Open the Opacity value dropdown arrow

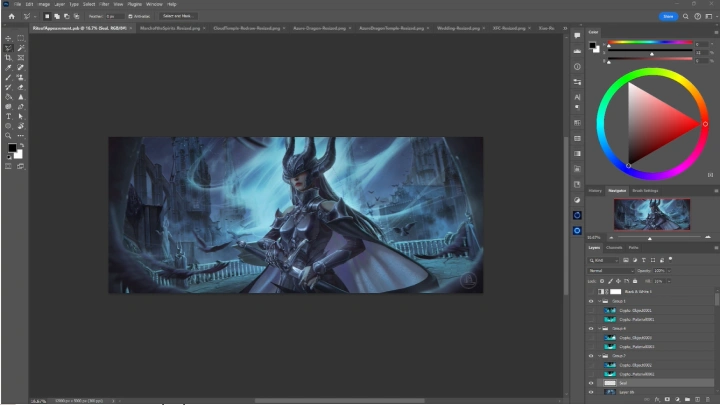click(669, 271)
